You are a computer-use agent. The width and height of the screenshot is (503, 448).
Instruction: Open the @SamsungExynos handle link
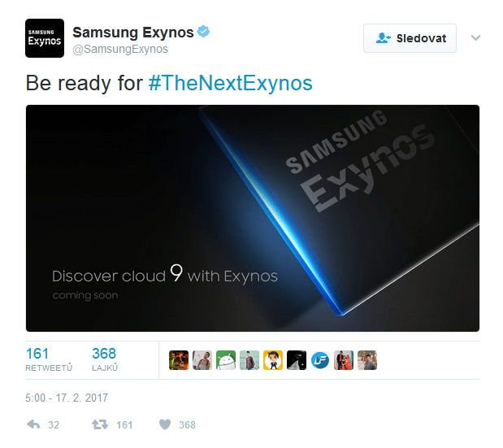coord(120,49)
